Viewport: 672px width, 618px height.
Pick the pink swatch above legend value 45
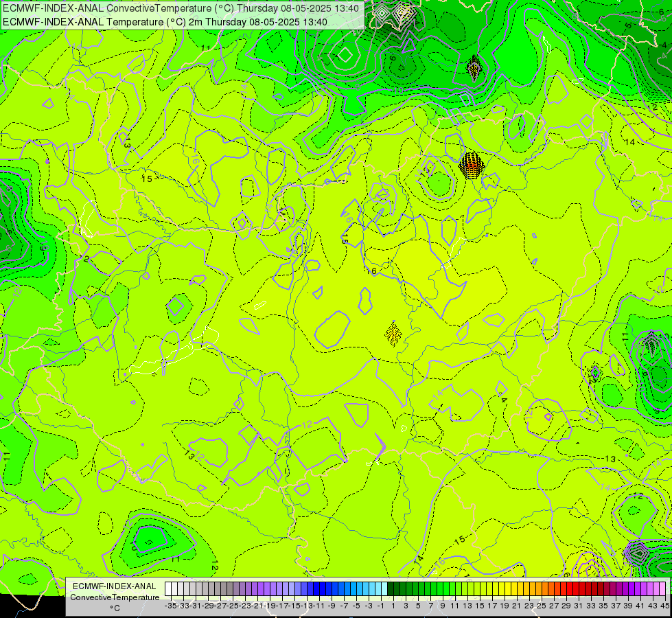[x=662, y=589]
